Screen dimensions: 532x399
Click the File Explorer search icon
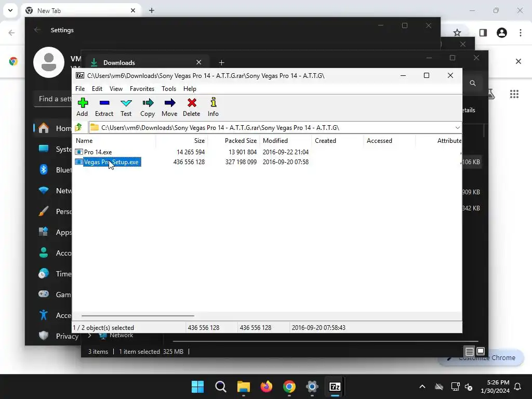point(473,83)
